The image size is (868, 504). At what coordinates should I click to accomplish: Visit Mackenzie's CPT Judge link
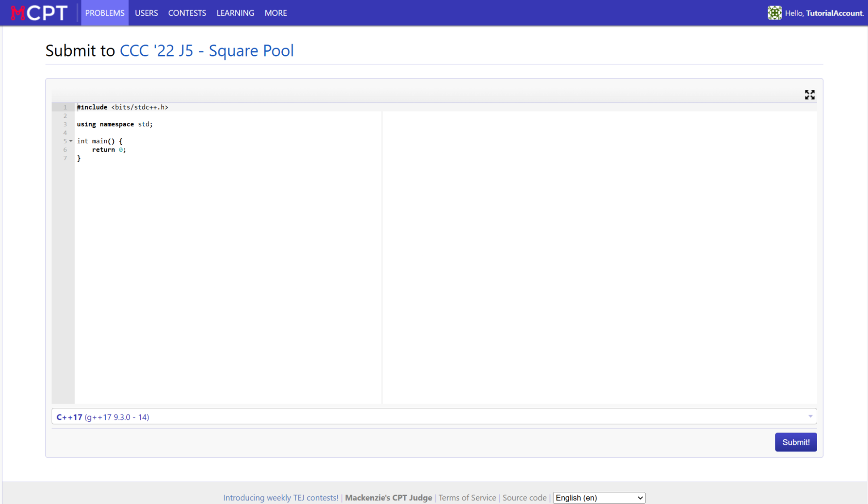click(388, 497)
